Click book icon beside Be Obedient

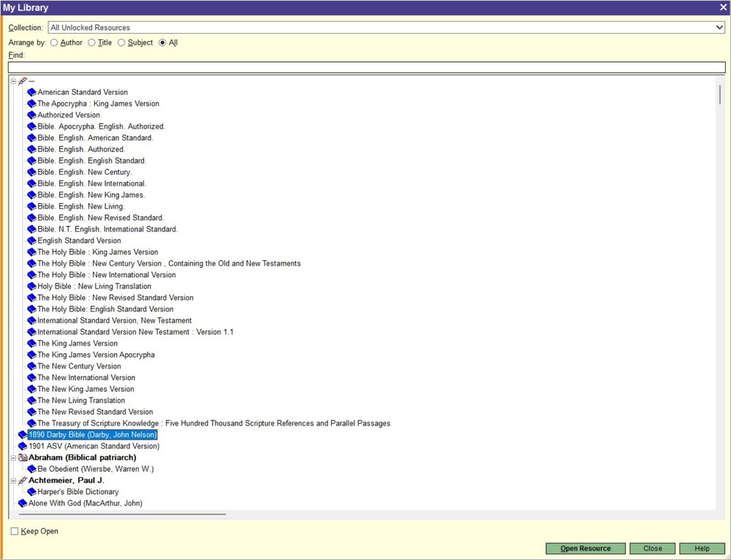[x=31, y=469]
